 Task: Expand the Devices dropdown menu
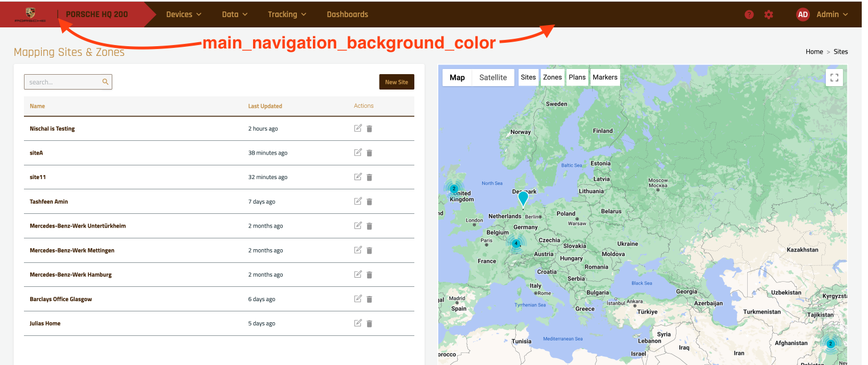coord(184,14)
